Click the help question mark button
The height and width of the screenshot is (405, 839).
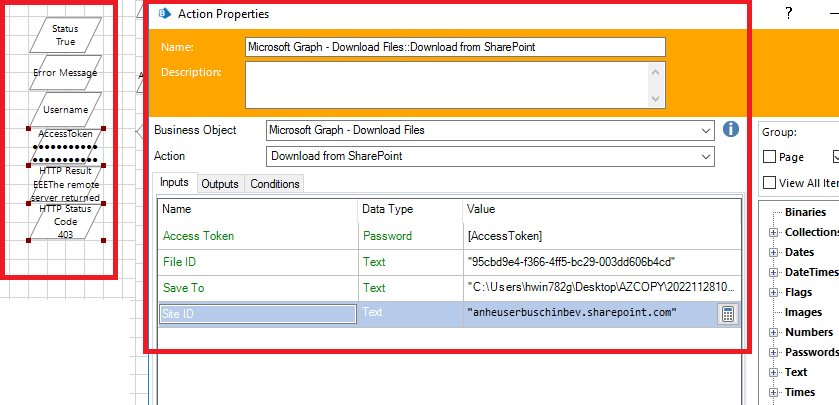789,14
